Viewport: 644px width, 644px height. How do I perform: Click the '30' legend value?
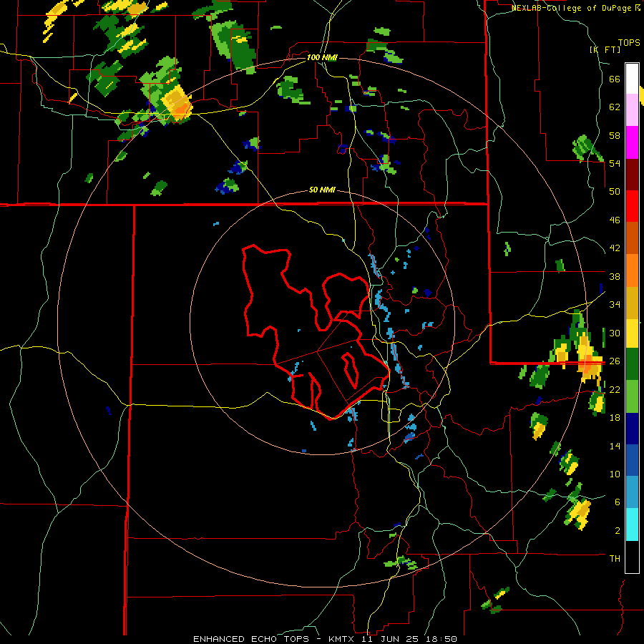click(615, 333)
